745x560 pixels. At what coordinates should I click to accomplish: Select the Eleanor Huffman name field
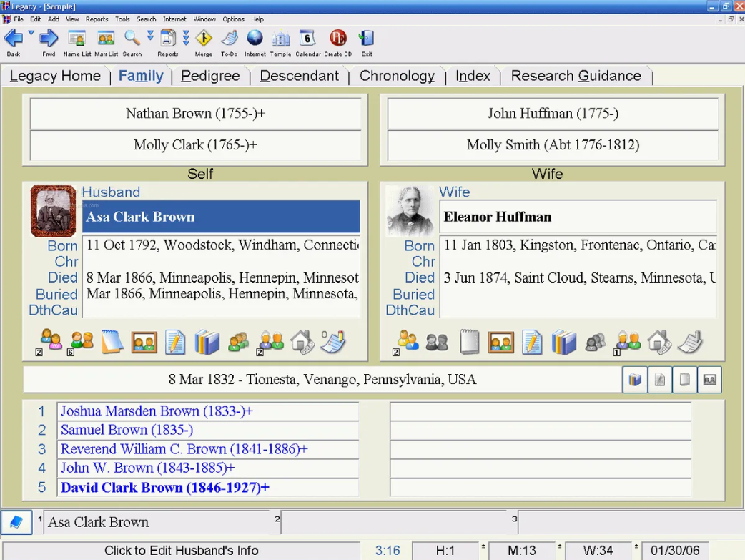(x=578, y=217)
